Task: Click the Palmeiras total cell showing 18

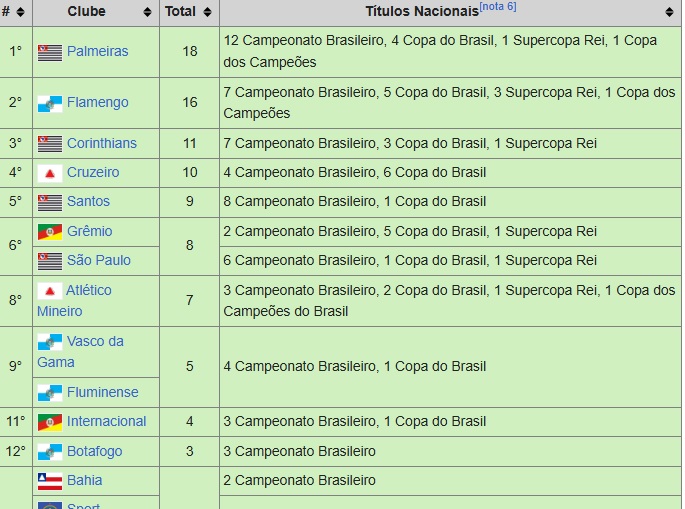Action: click(190, 52)
